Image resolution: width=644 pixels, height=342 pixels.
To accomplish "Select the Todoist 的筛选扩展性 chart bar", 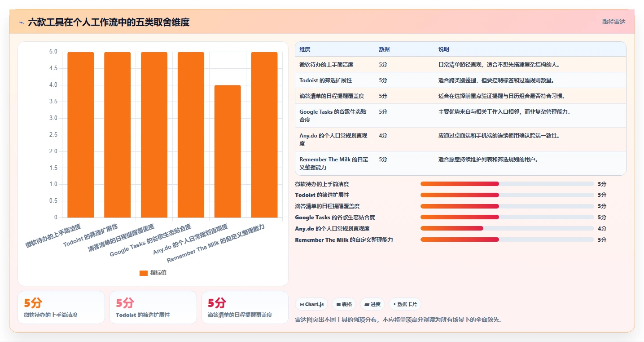I will [118, 135].
